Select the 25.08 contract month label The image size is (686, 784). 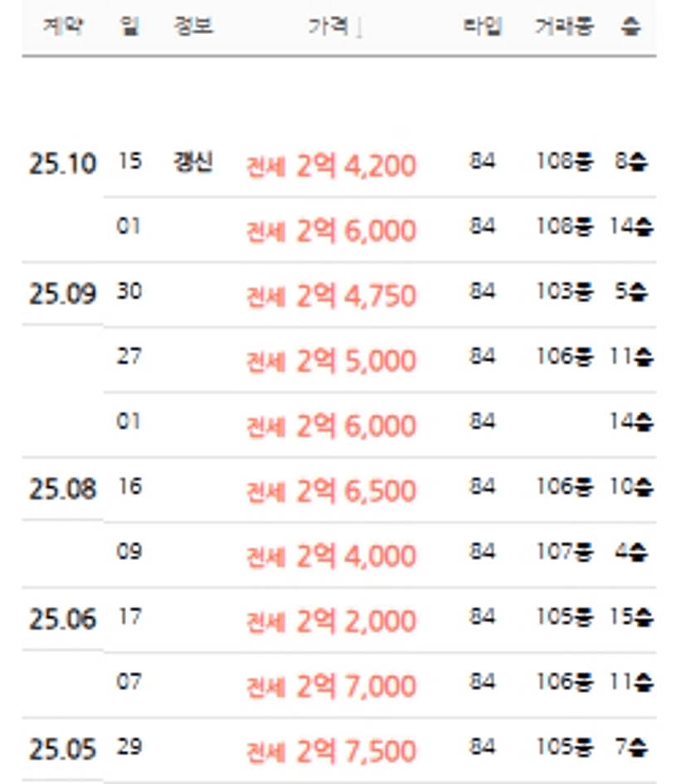coord(62,489)
